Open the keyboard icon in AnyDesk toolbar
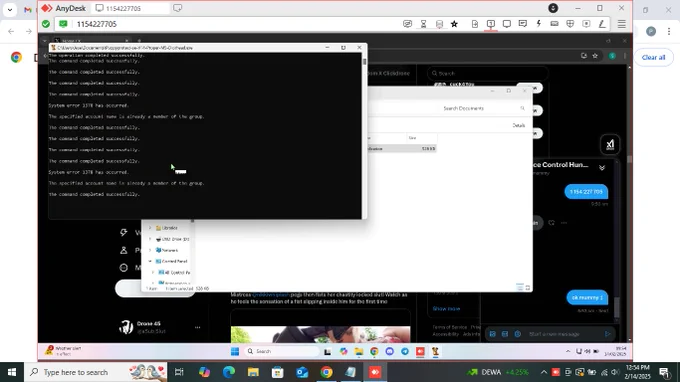680x382 pixels. tap(554, 24)
